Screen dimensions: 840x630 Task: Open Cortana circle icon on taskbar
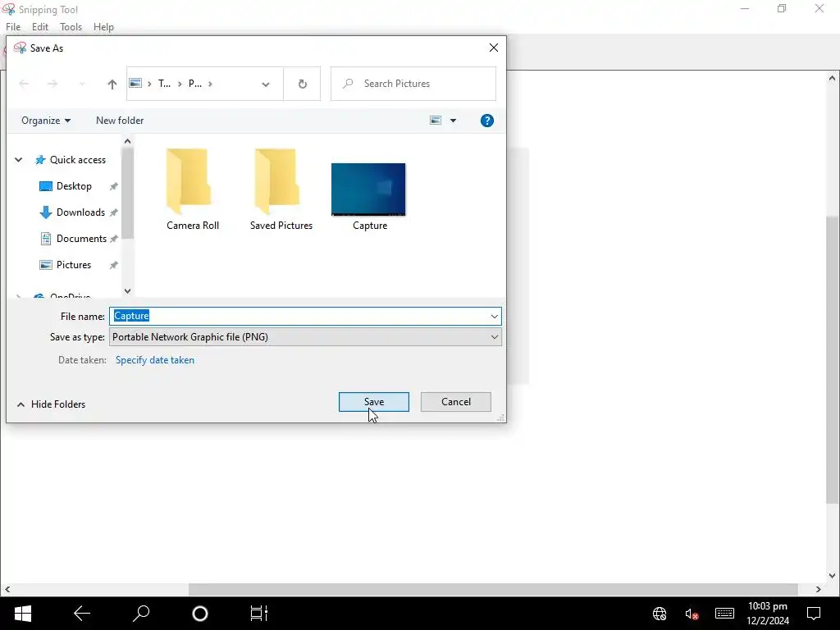(x=200, y=614)
